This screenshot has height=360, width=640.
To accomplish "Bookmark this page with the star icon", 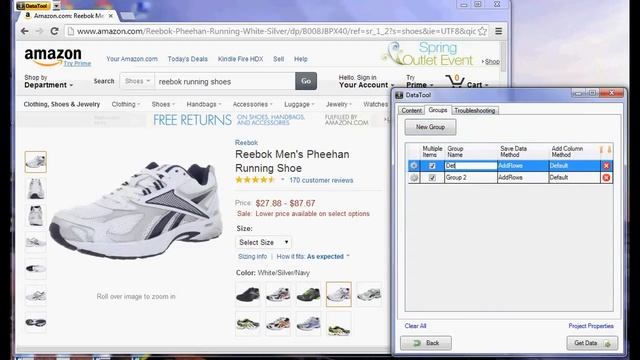I will tap(482, 31).
